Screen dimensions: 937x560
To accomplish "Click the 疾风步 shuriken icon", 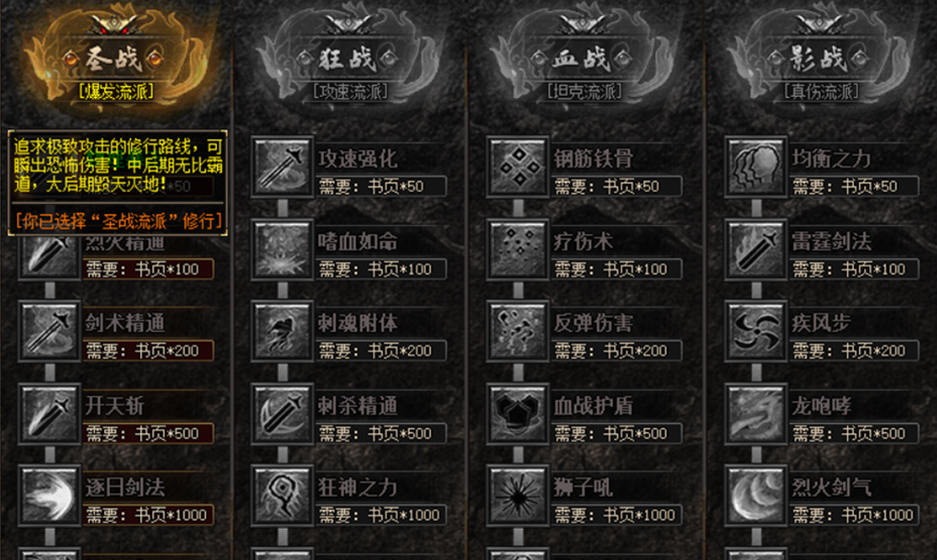I will coord(755,331).
